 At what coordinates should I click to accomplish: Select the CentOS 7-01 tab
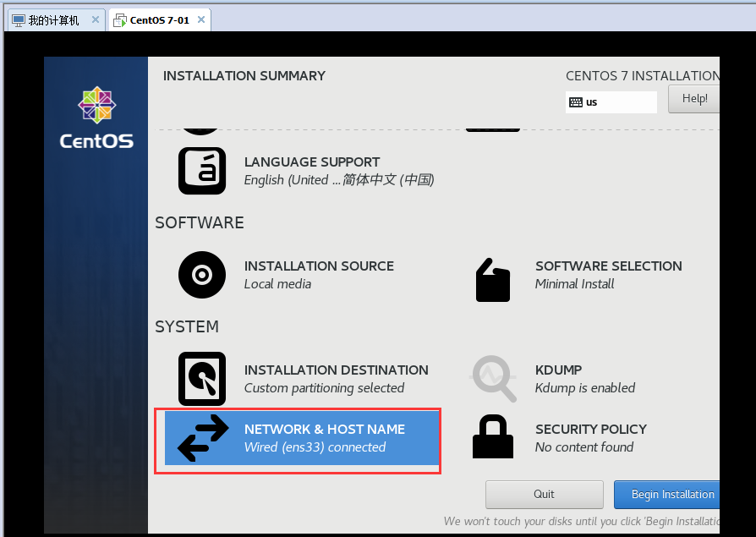pos(160,20)
